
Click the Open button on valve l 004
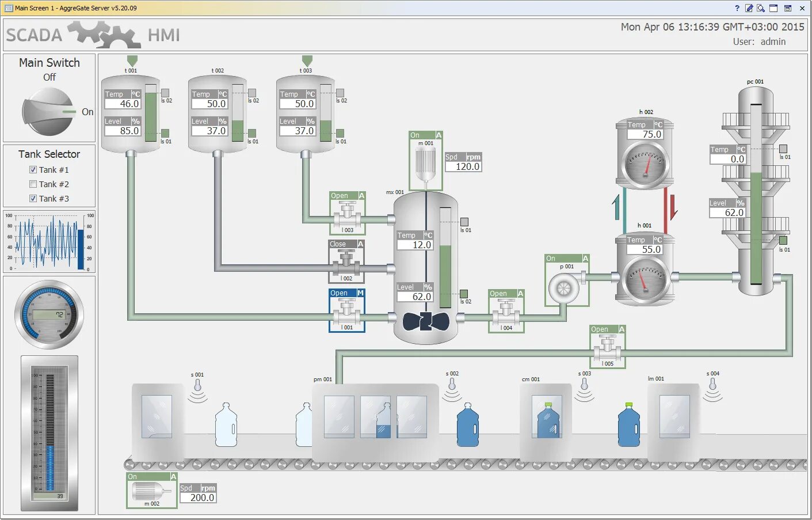click(x=498, y=293)
